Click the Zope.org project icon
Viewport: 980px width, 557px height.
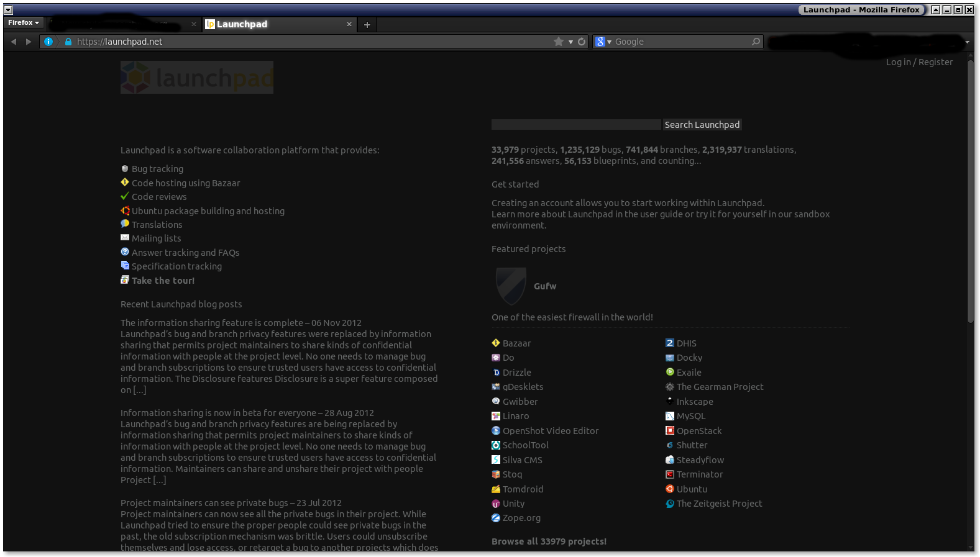[x=496, y=518]
